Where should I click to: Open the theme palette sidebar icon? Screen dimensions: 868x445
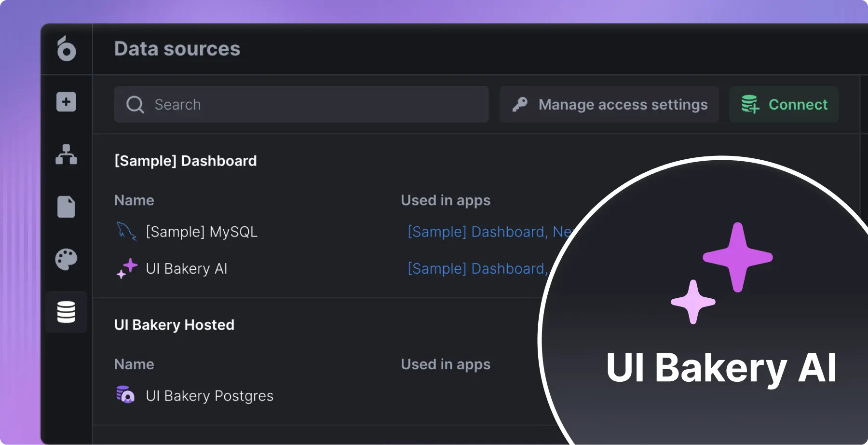66,260
